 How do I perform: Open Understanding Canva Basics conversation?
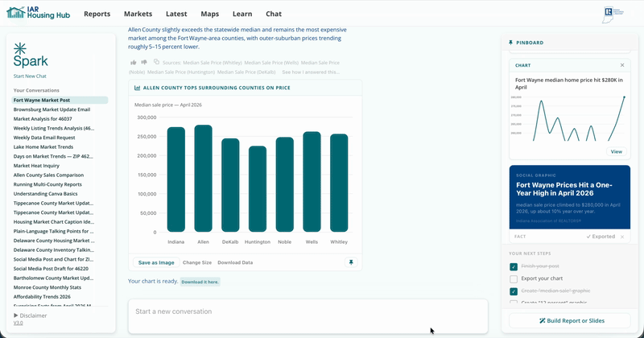point(45,193)
